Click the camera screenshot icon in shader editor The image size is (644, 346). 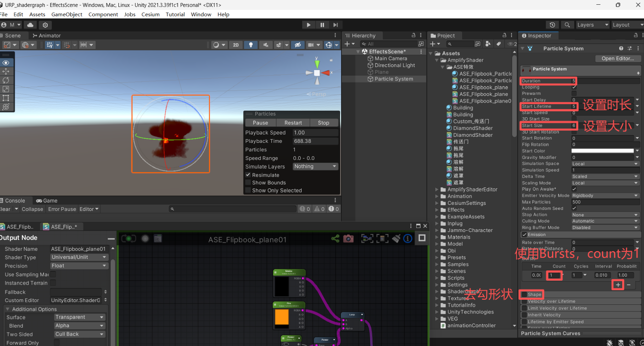tap(348, 239)
